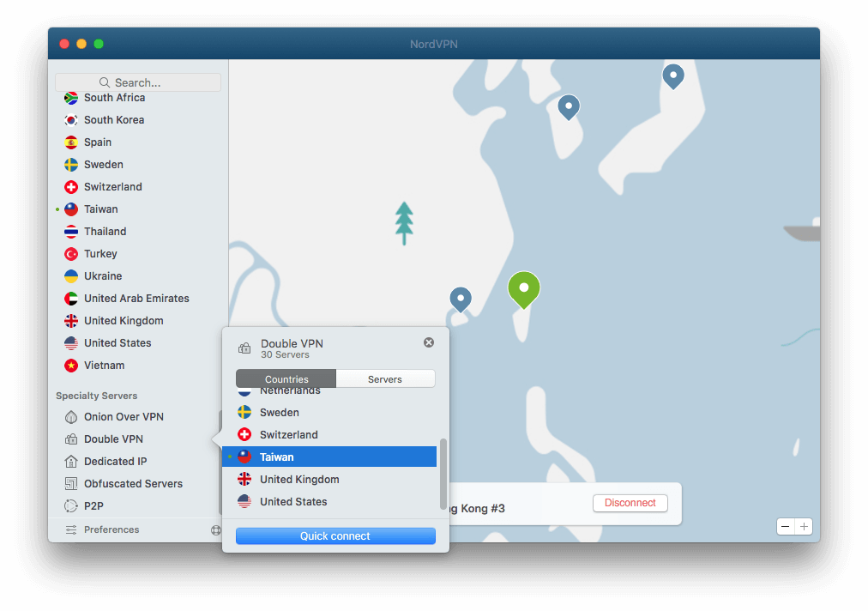Select "Taiwan" in the sidebar country list

100,209
